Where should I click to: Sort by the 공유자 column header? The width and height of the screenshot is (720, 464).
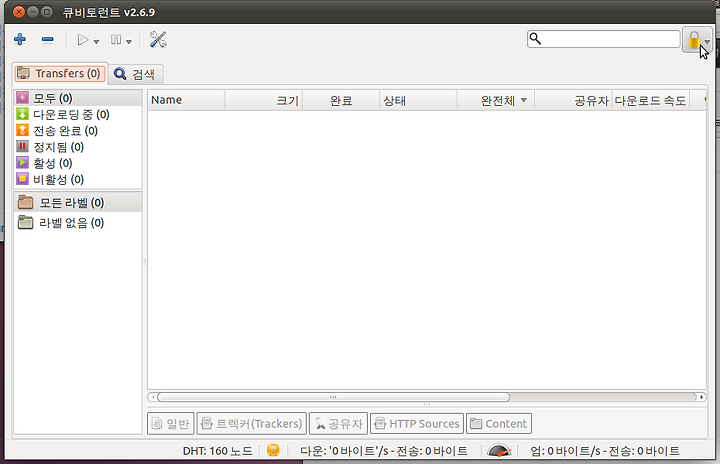(x=574, y=100)
